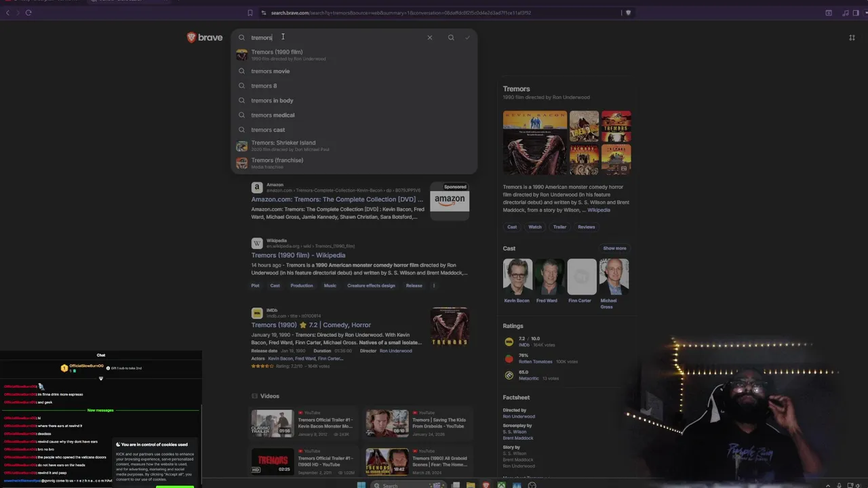Select suggestion 'Tremors: Shrieker Island'
868x488 pixels.
[354, 146]
